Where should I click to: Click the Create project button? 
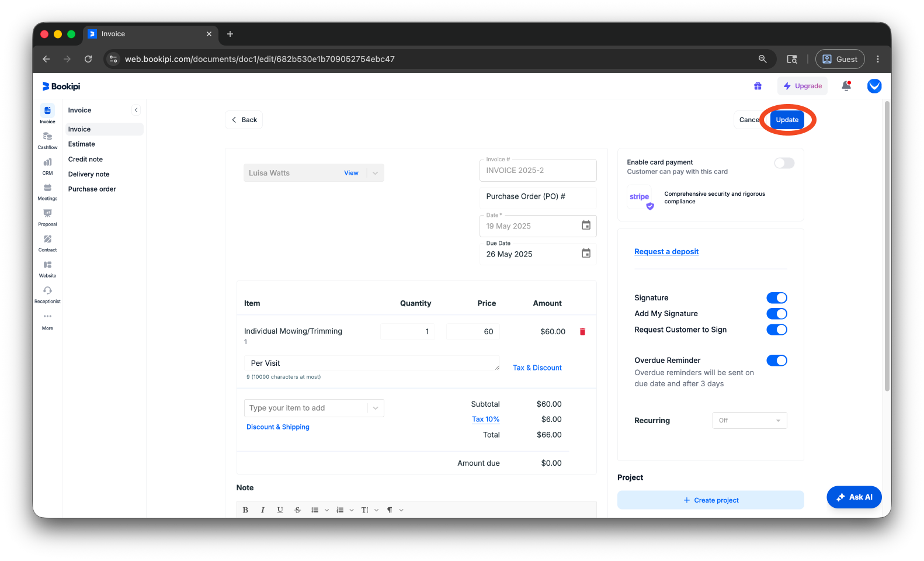pyautogui.click(x=711, y=500)
